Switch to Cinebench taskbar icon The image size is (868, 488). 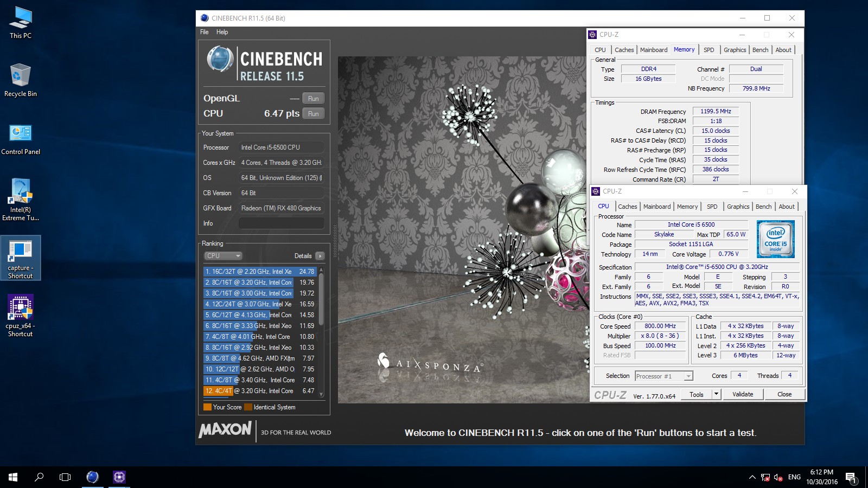(93, 477)
